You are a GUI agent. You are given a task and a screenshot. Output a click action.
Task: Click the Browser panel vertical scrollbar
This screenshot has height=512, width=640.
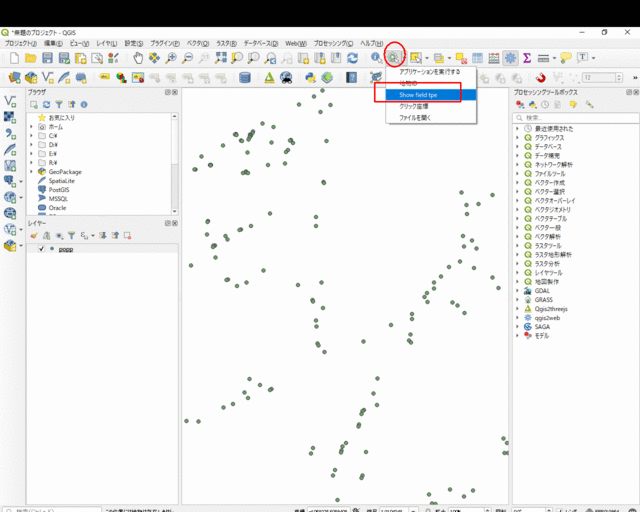175,164
